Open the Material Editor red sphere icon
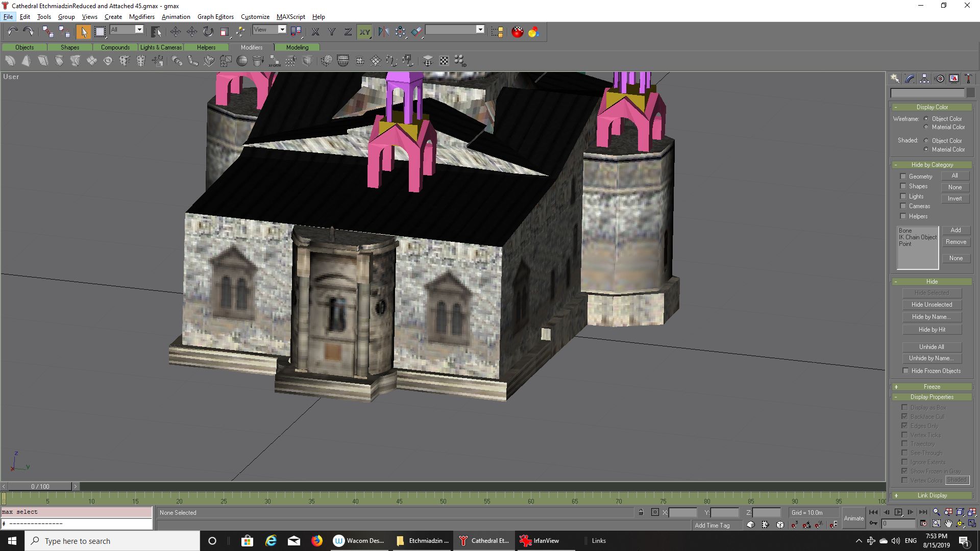The width and height of the screenshot is (980, 551). 517,32
